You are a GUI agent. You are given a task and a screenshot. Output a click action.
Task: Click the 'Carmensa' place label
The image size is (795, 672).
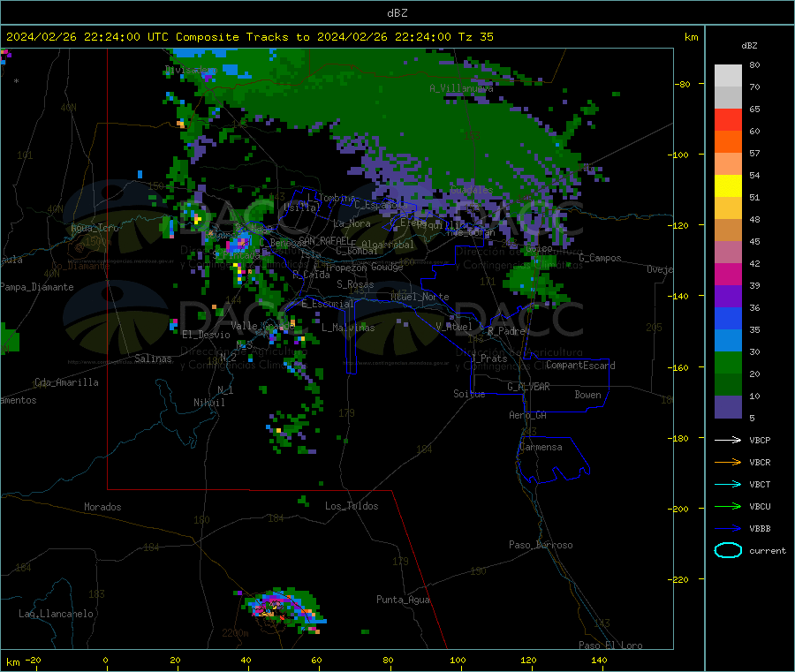click(x=541, y=447)
